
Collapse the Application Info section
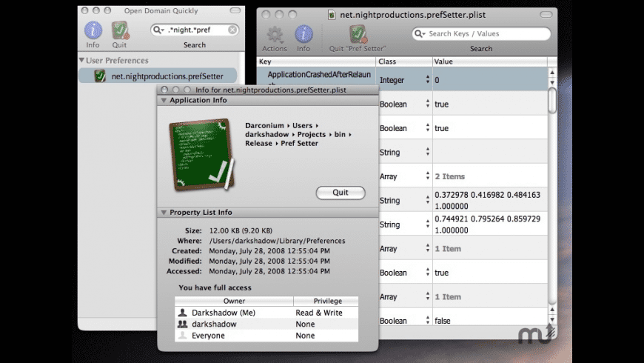point(164,100)
